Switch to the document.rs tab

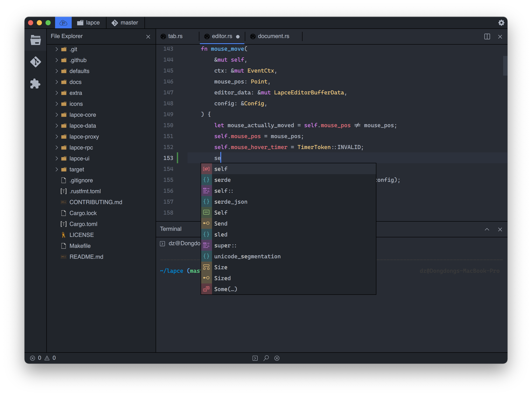click(x=273, y=36)
